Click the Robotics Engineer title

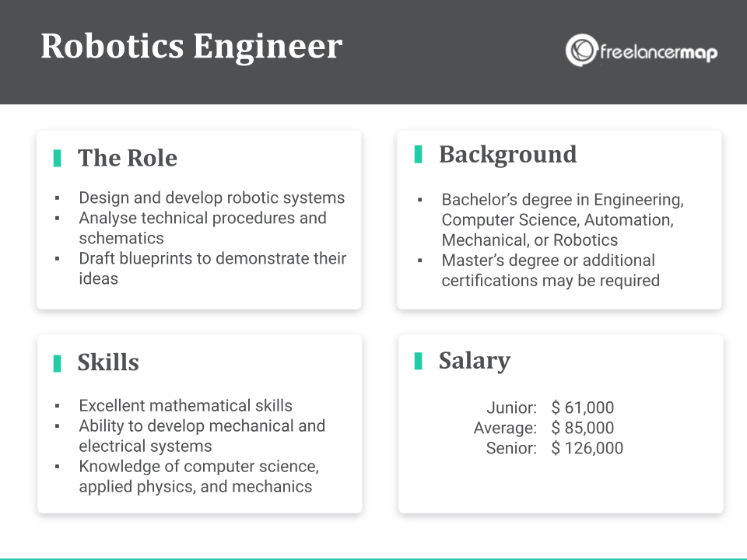[x=191, y=47]
